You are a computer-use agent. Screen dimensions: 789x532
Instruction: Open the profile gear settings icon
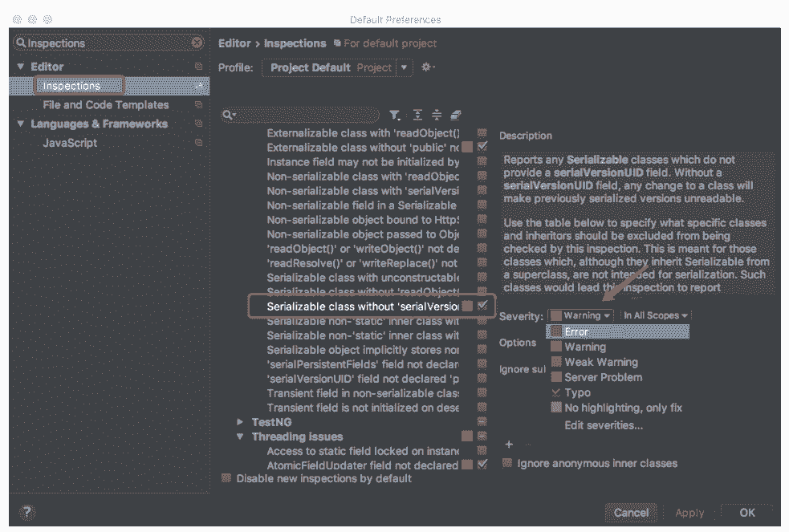click(x=427, y=67)
